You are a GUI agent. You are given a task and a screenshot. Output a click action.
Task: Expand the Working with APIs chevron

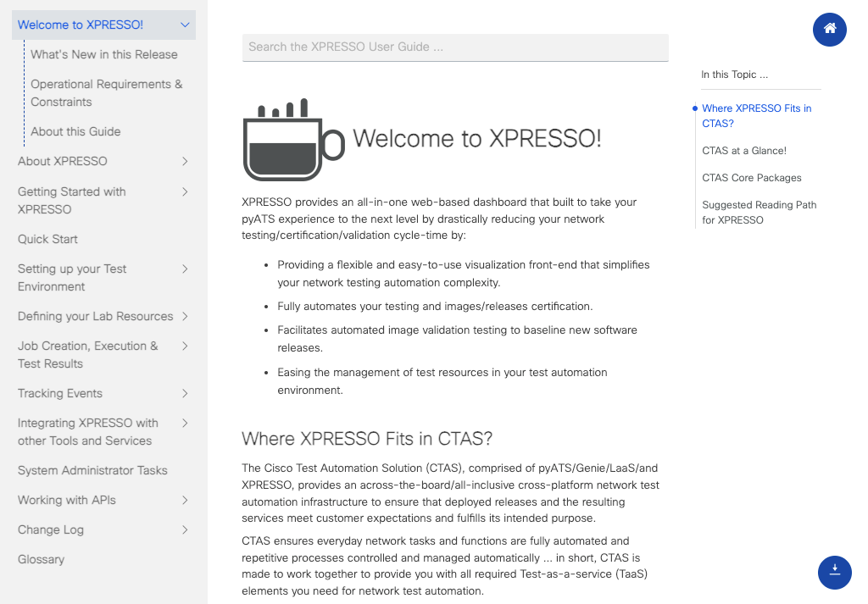pyautogui.click(x=185, y=501)
